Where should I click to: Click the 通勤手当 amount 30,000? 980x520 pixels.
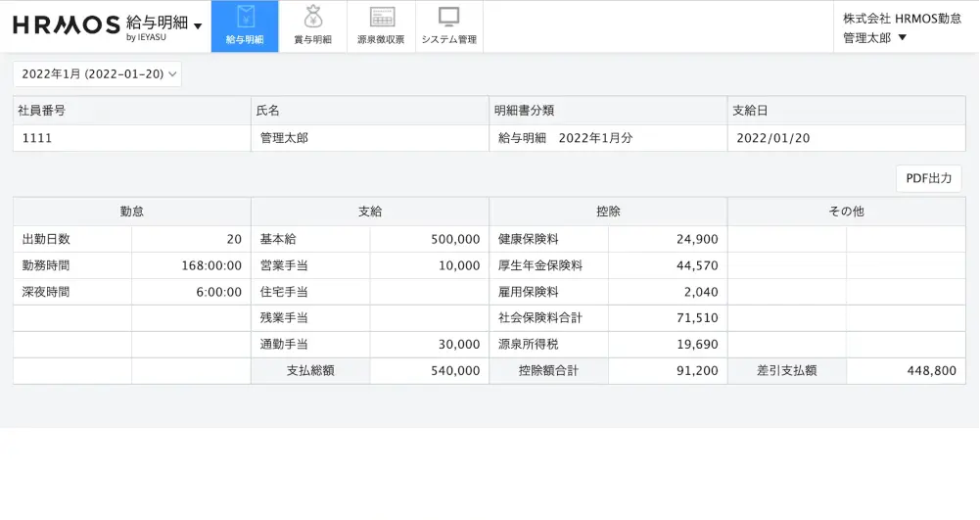click(459, 345)
